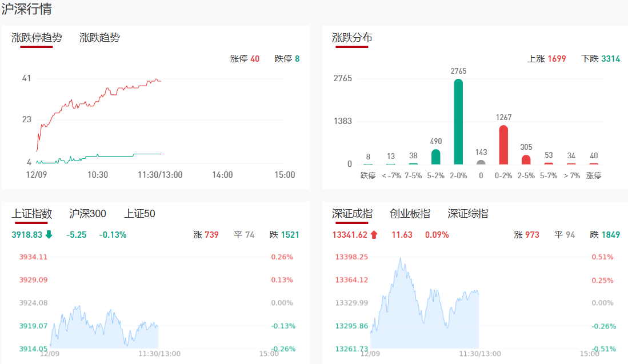Select the 涨跌停趋势 tab
628x364 pixels.
37,38
